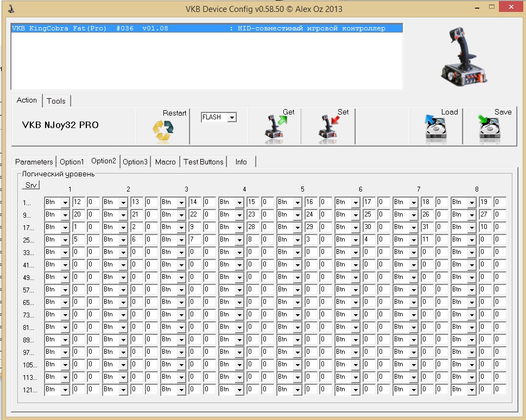Click the Srv button
The image size is (526, 420).
[x=31, y=185]
